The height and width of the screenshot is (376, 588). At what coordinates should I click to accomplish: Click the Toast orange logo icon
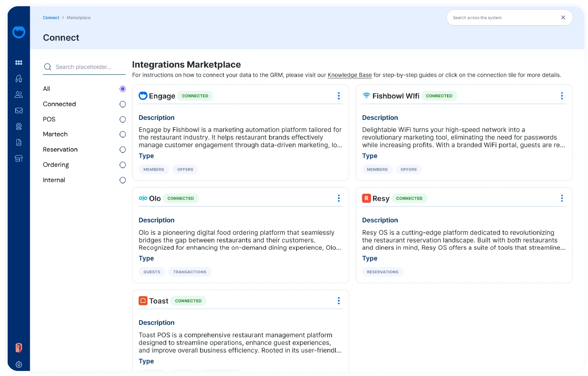[143, 300]
